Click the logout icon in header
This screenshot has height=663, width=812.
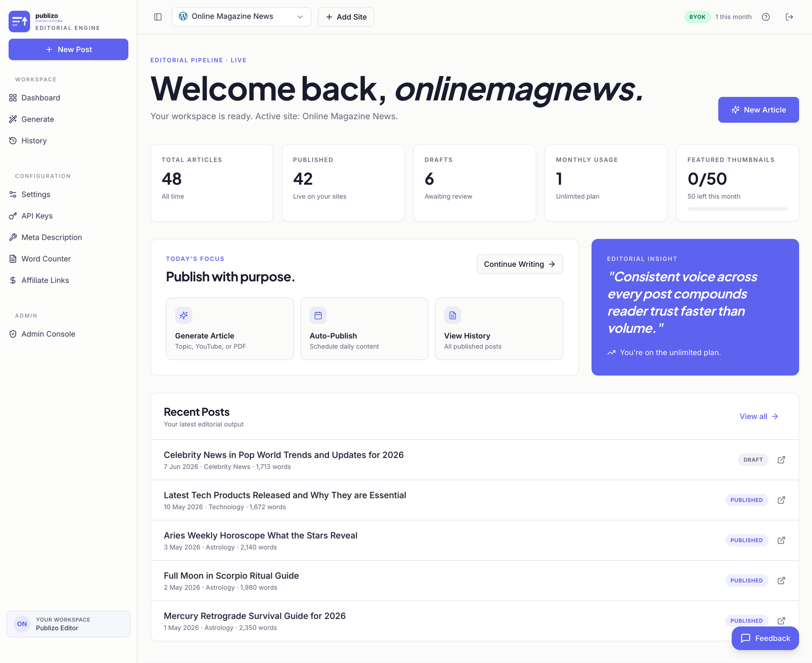click(789, 17)
